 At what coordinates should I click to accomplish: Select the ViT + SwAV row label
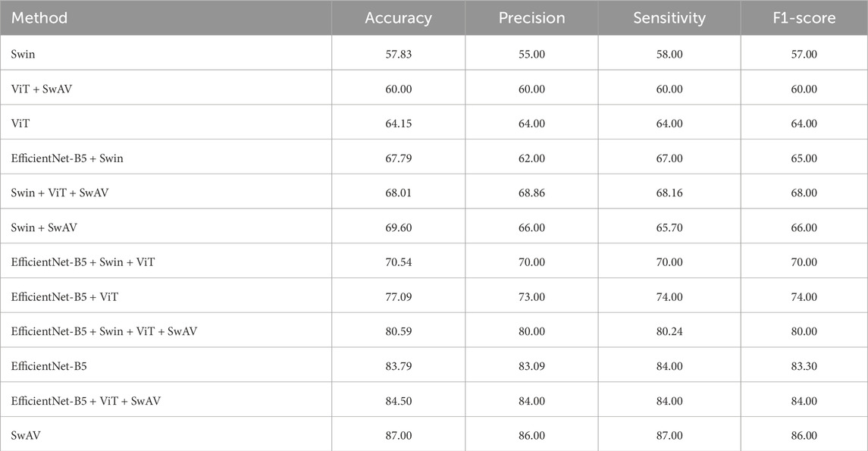42,89
